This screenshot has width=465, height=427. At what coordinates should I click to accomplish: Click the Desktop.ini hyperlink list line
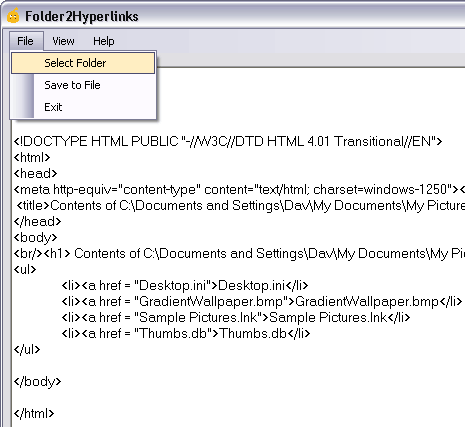(x=185, y=285)
